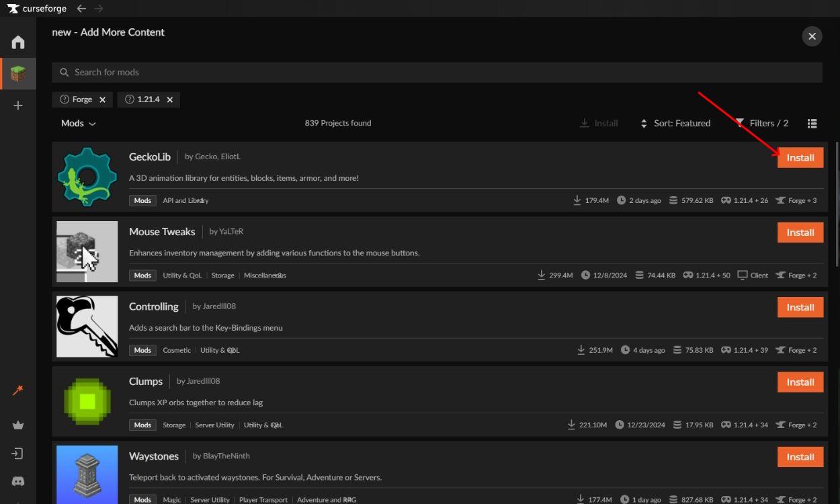Click the sign-in icon in sidebar
Screen dimensions: 840x504
coord(18,454)
